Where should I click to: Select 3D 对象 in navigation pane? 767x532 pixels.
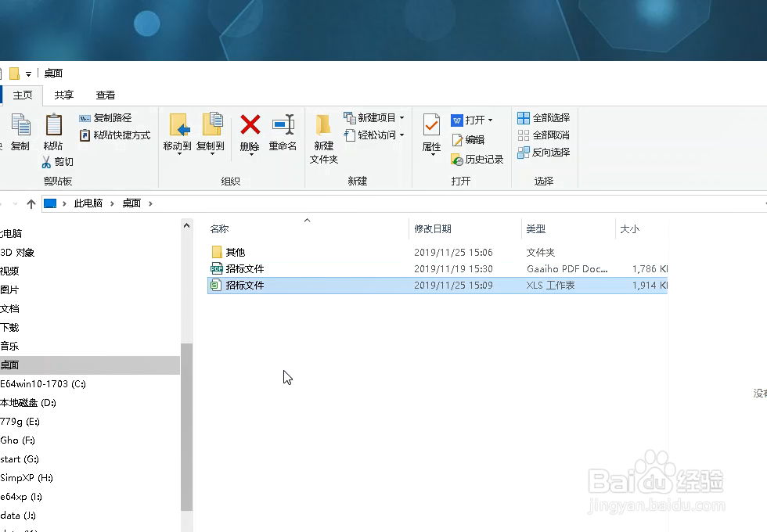coord(17,253)
